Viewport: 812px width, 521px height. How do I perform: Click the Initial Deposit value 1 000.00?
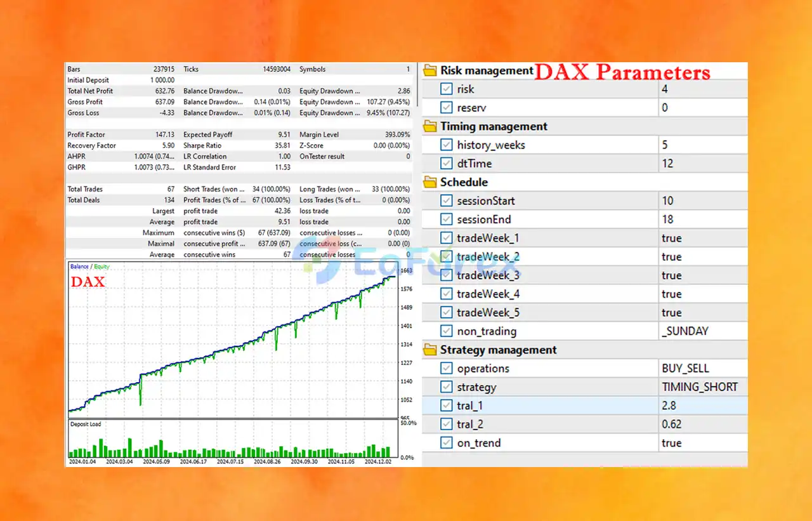[x=162, y=81]
